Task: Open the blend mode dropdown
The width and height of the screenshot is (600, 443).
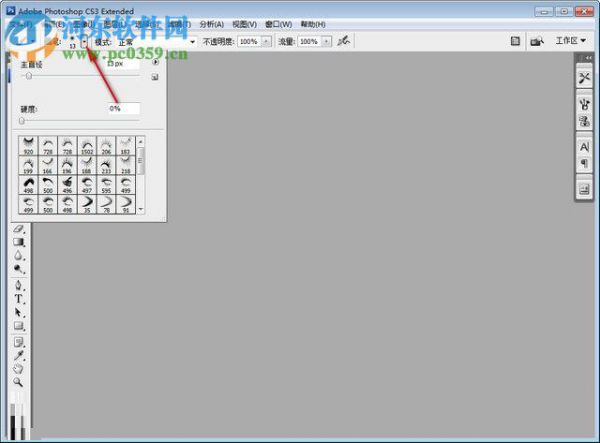Action: click(x=192, y=41)
